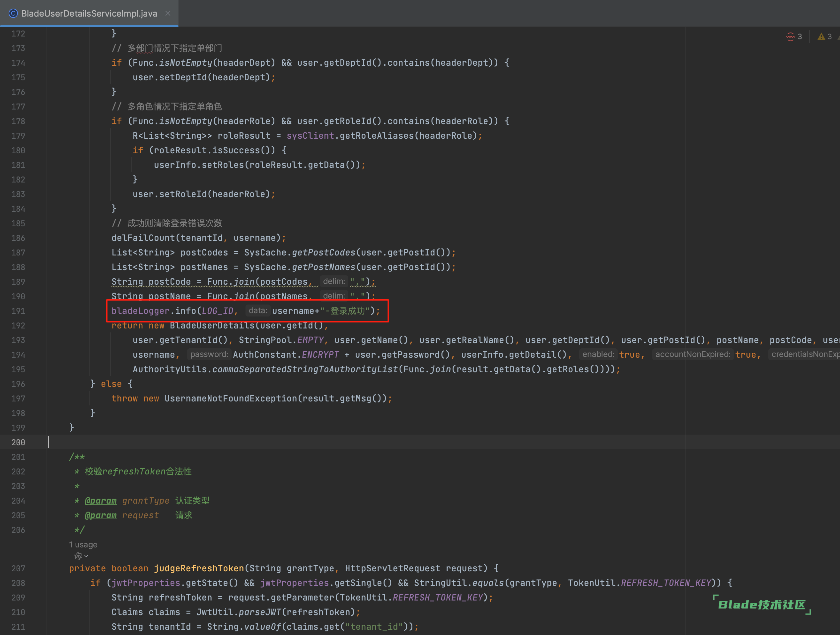The image size is (840, 635).
Task: Click 'setRoles' on the userInfo line
Action: [x=223, y=165]
